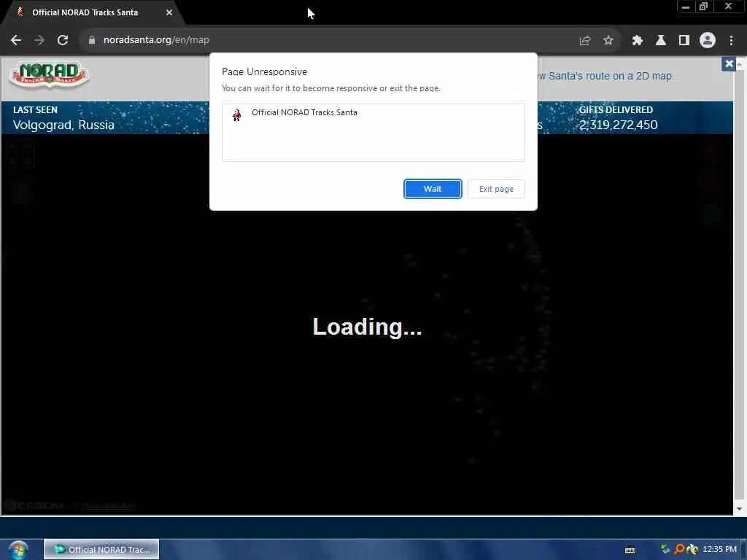
Task: Click the Volgograd, Russia last seen text
Action: (x=63, y=125)
